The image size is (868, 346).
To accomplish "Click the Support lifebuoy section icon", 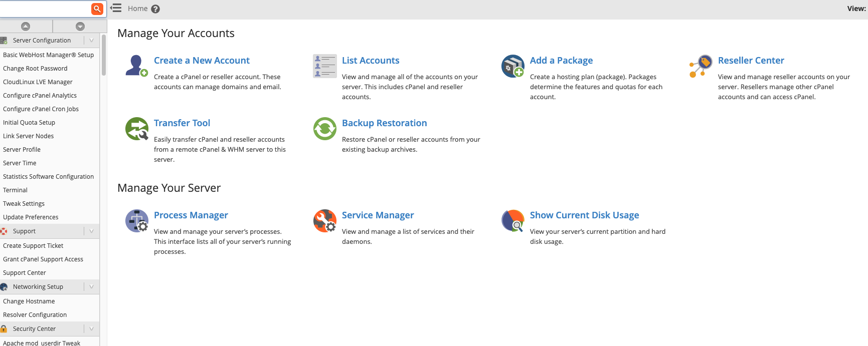I will pos(4,231).
